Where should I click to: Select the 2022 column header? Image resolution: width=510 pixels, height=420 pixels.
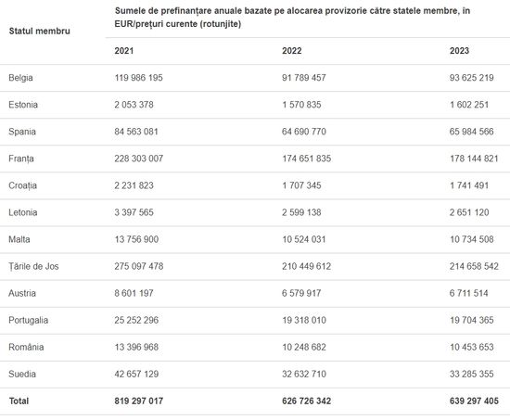(x=292, y=51)
